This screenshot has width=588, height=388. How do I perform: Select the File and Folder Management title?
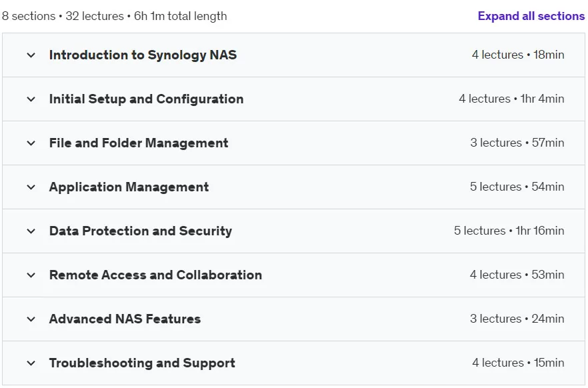(139, 143)
